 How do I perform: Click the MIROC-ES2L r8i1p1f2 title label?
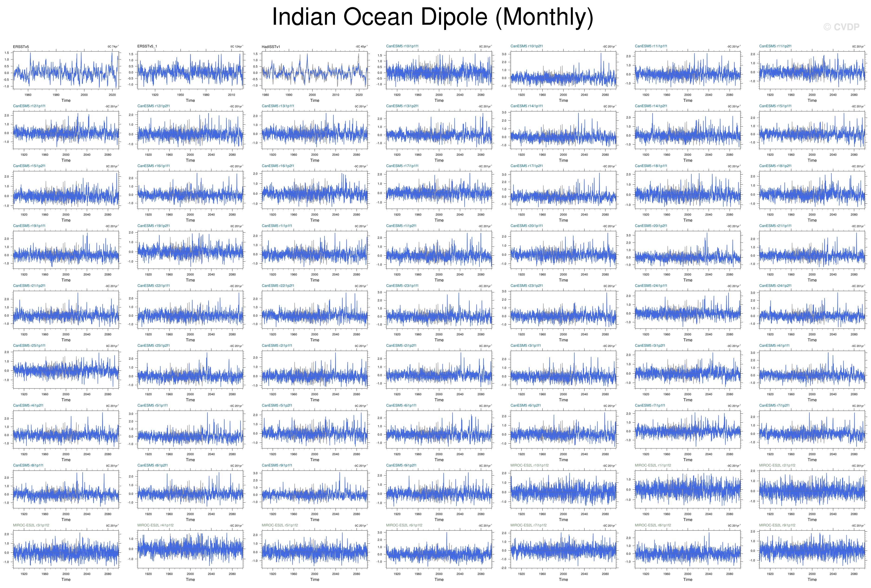coord(653,525)
